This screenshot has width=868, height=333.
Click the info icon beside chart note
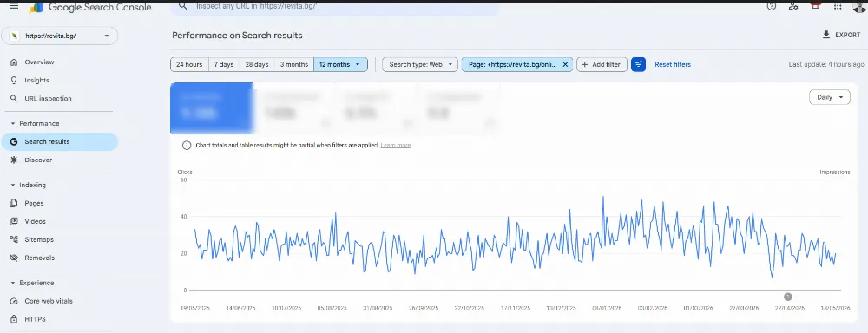click(x=187, y=145)
